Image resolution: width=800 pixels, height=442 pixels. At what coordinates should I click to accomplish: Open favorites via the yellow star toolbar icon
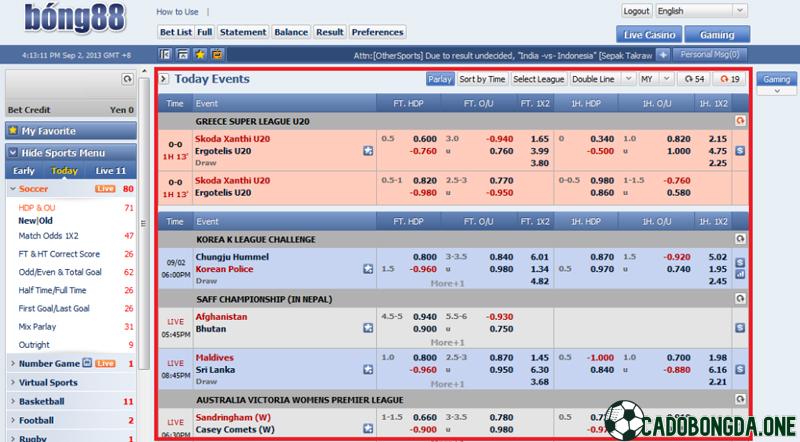[200, 55]
